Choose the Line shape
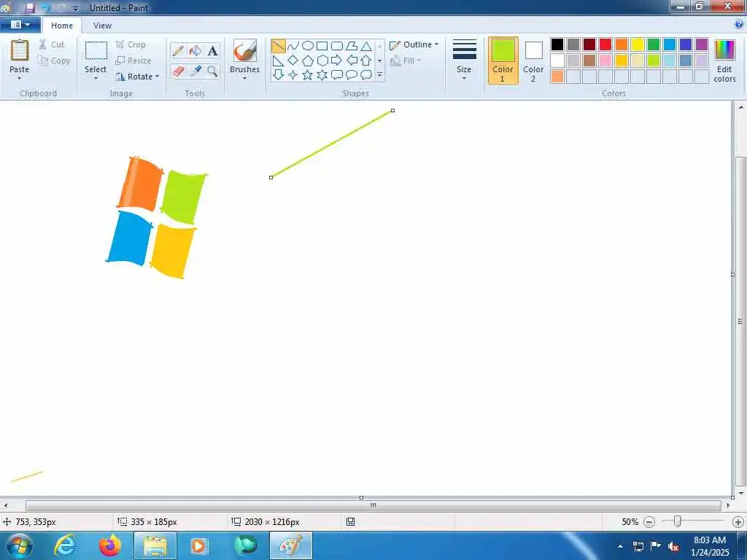This screenshot has width=747, height=560. point(278,46)
